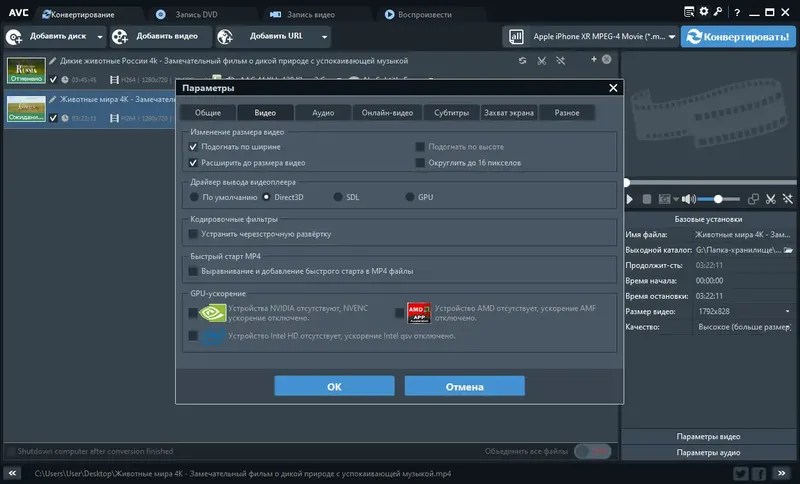Select Direct3D video output driver
Screen dimensions: 800x484
tap(266, 197)
